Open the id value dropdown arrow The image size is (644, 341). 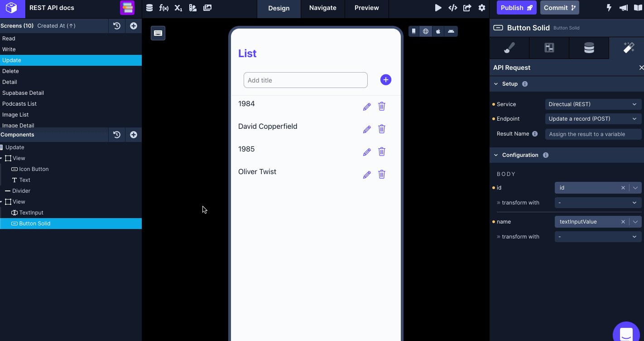click(635, 188)
